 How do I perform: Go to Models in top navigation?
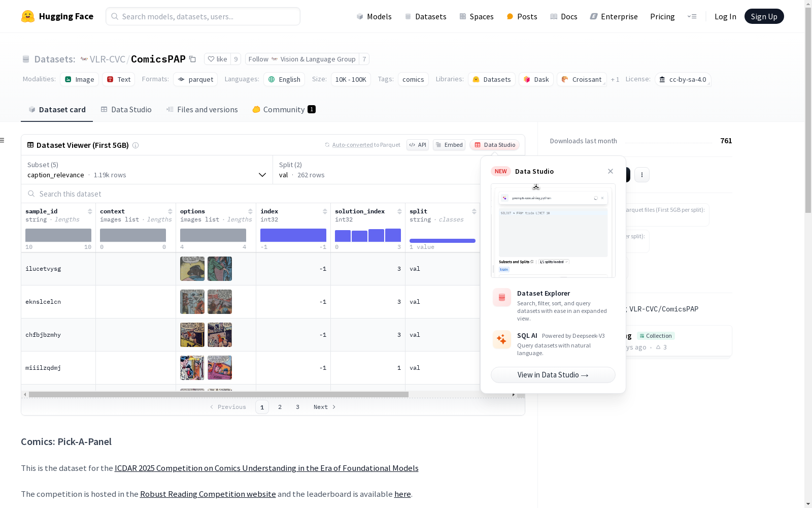pos(374,16)
